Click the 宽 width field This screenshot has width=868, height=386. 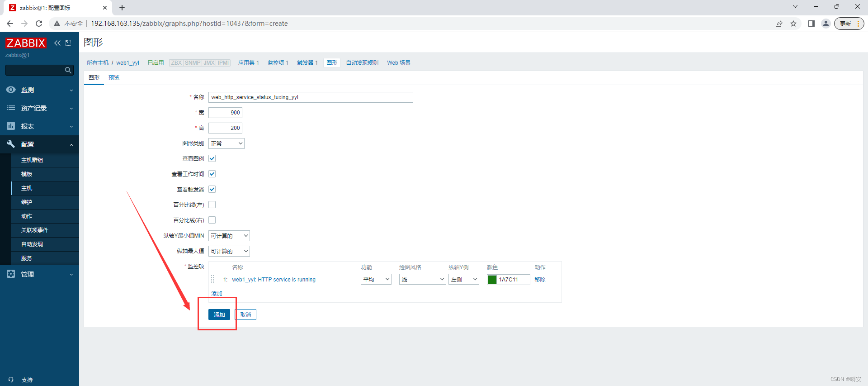(225, 113)
